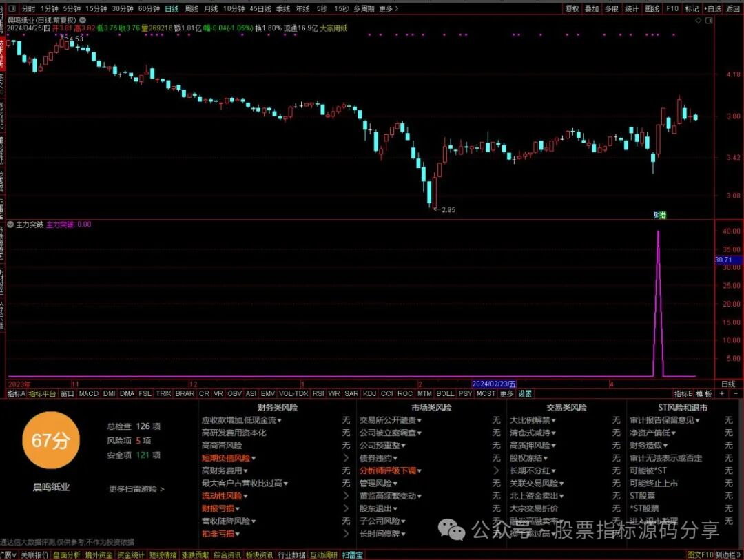Click the 指标B button
Image resolution: width=744 pixels, height=560 pixels.
point(683,393)
